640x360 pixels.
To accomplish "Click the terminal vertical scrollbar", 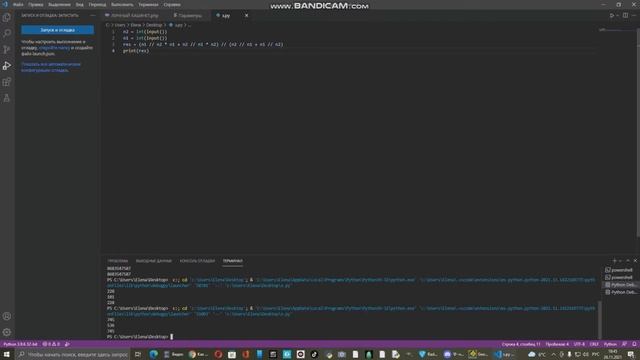I will [600, 320].
